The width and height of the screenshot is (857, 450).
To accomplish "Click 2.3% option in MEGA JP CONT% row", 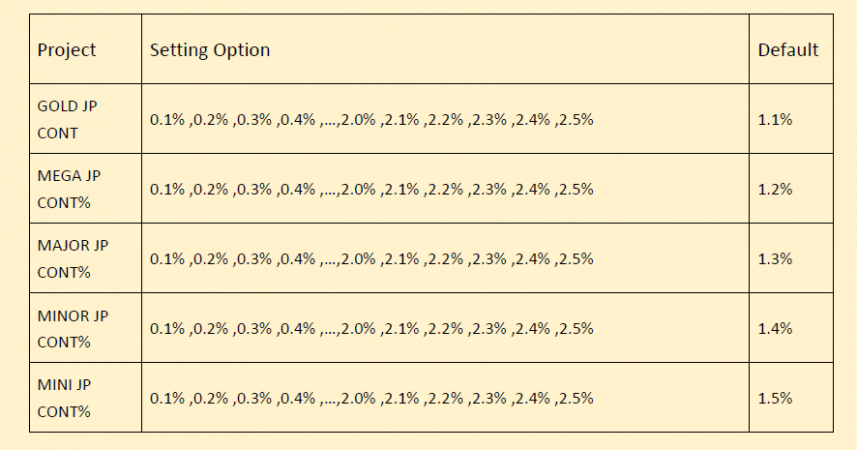I will pyautogui.click(x=489, y=189).
